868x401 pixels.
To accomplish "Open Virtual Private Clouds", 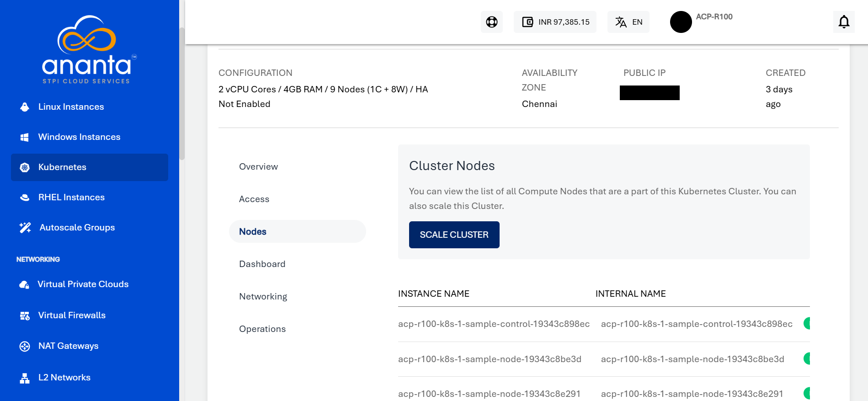I will tap(83, 284).
